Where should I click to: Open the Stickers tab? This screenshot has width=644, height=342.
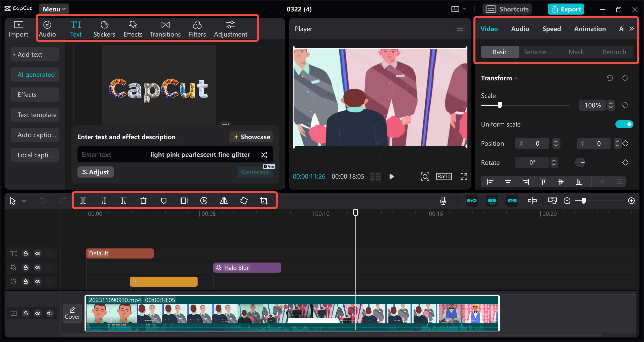(104, 29)
